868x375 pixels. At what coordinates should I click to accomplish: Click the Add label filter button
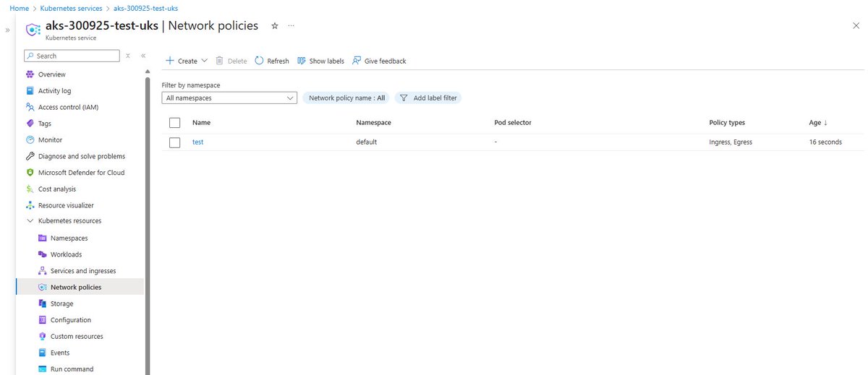point(427,98)
